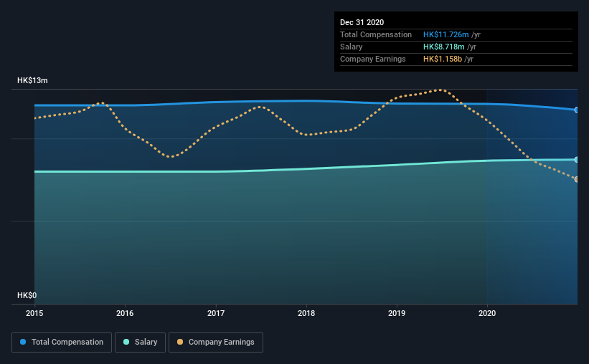Click the Dec 31 2020 tooltip date

[x=362, y=22]
